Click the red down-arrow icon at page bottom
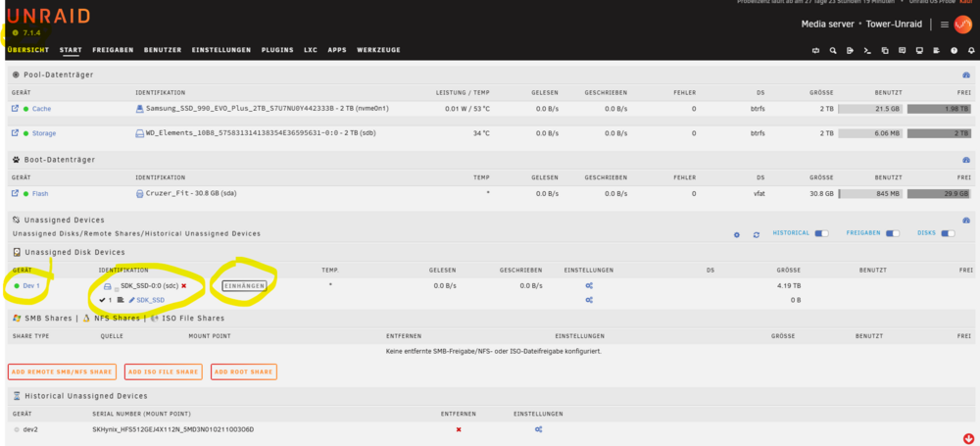The width and height of the screenshot is (980, 446). point(968,438)
